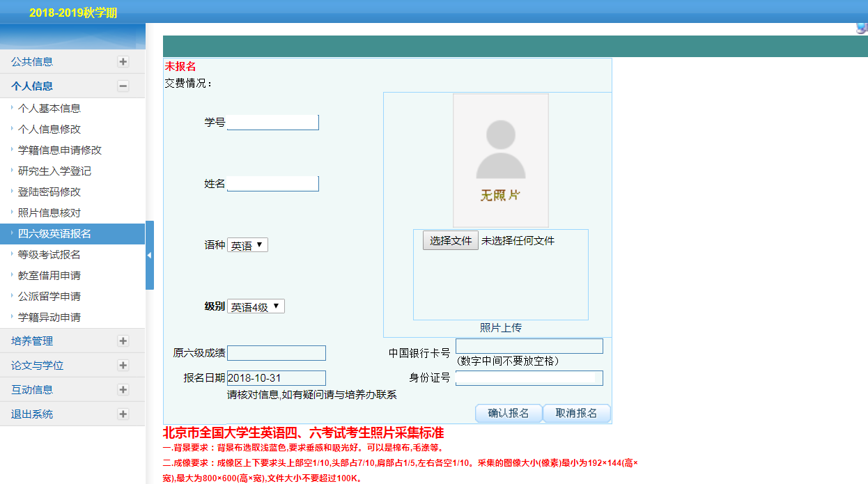Click 选择文件 to upload a photo

450,240
